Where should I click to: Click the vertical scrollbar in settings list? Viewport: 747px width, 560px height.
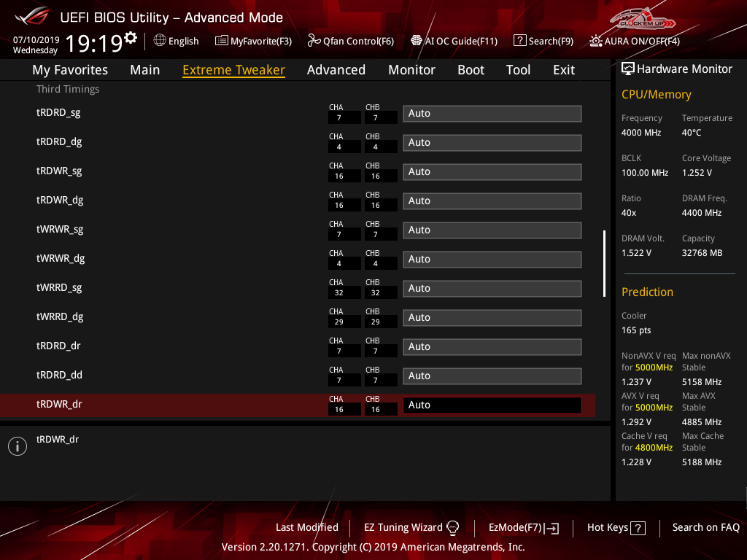(604, 263)
